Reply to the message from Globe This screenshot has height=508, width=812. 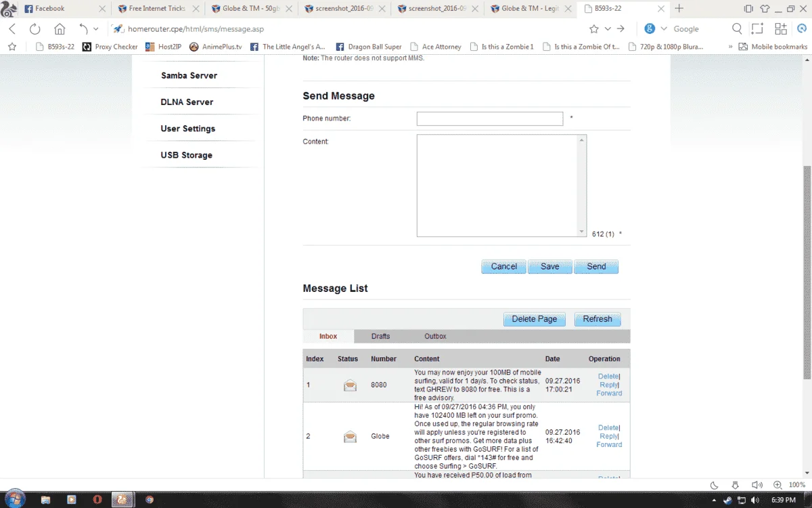(609, 436)
